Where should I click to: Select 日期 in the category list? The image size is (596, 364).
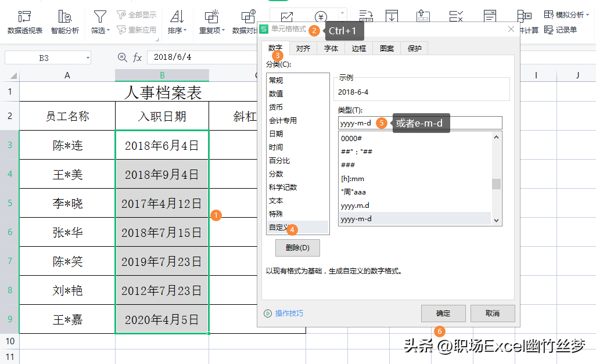[x=297, y=134]
